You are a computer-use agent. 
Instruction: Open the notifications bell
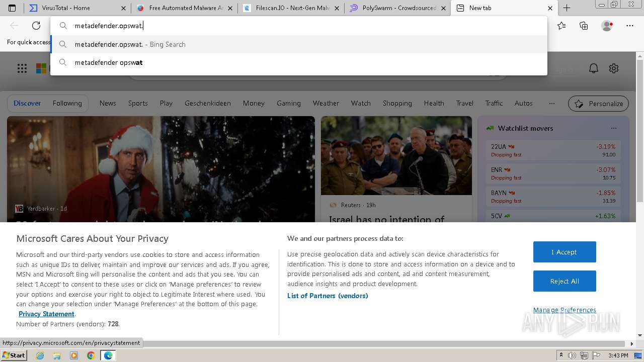(x=594, y=68)
